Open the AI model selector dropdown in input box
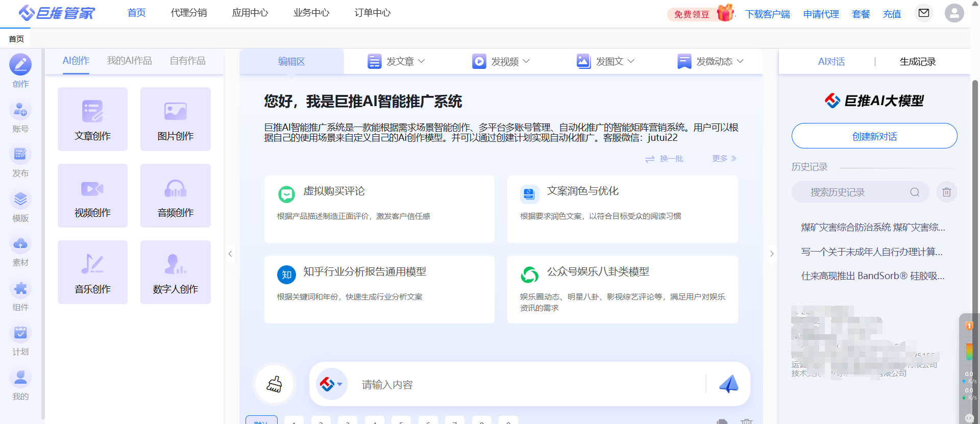980x424 pixels. pos(332,384)
